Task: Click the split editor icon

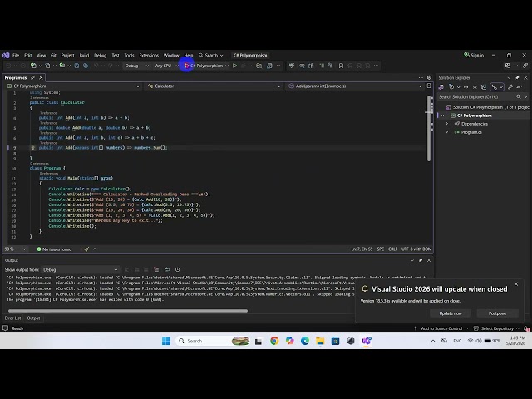Action: (429, 86)
